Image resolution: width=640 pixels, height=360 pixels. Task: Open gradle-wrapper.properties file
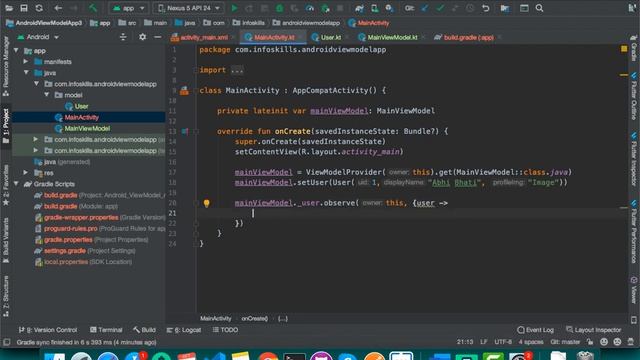[81, 218]
